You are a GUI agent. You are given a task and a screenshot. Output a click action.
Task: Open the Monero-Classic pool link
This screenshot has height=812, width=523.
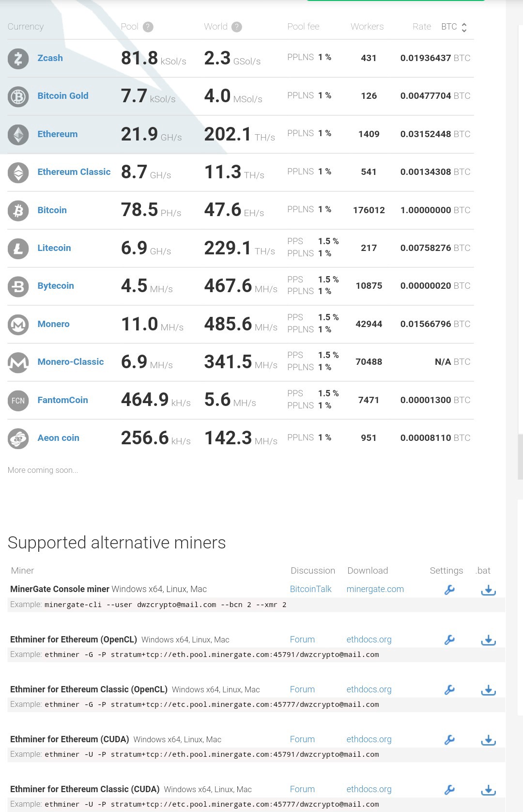[x=71, y=362]
